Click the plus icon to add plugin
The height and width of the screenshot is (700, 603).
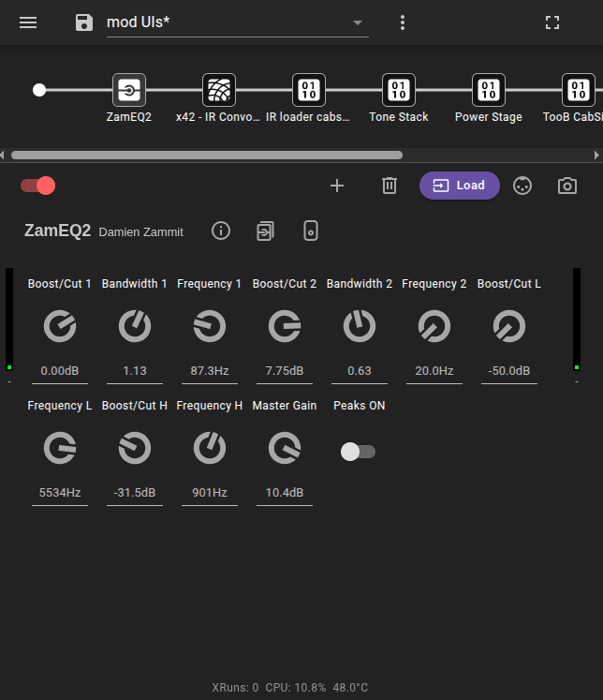coord(337,186)
